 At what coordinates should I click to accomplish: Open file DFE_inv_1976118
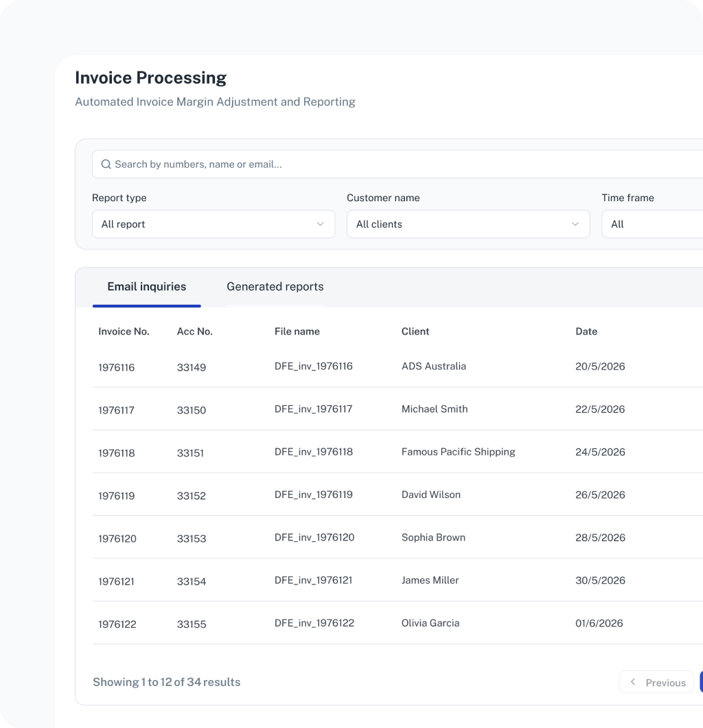pyautogui.click(x=314, y=452)
